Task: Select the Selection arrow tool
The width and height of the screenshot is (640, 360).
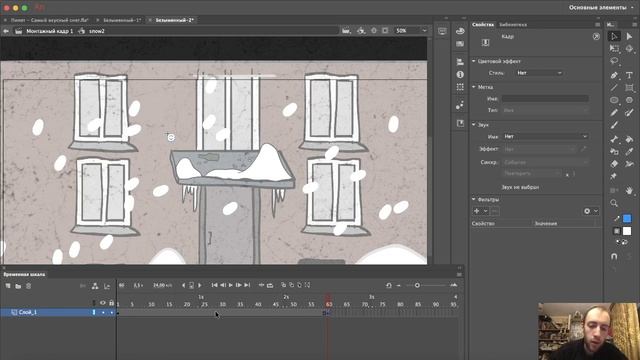Action: coord(614,36)
